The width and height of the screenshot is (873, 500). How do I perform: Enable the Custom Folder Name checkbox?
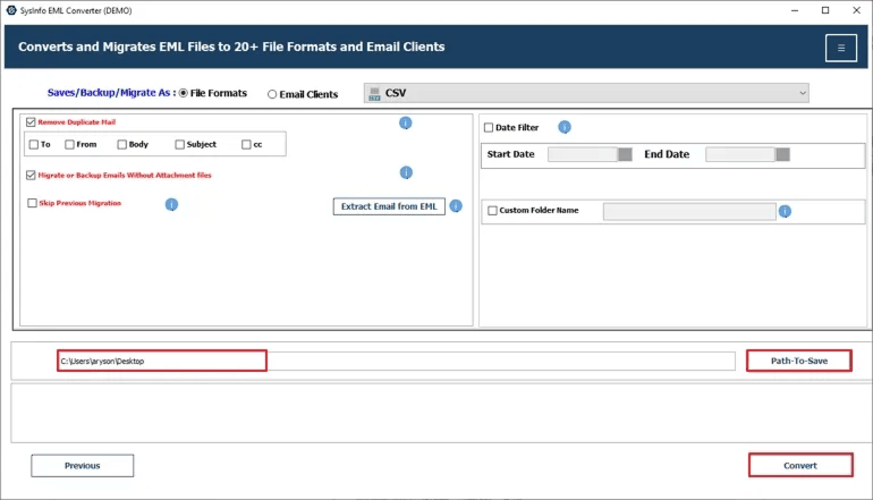coord(492,210)
